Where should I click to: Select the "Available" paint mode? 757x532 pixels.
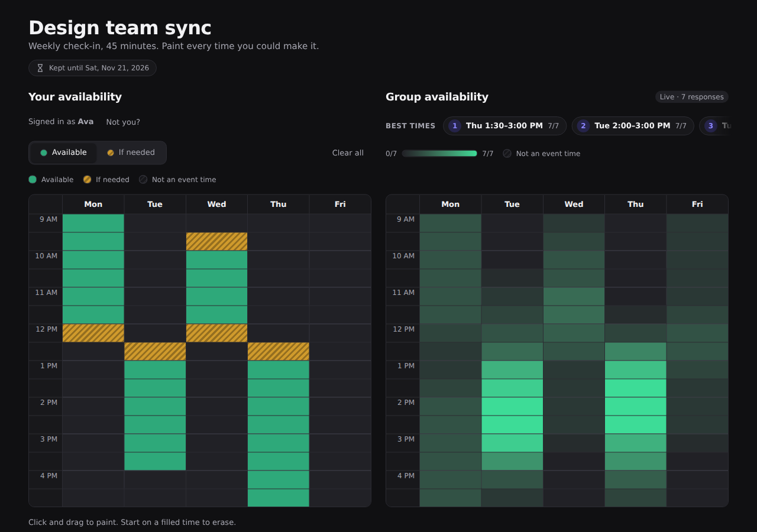click(63, 153)
